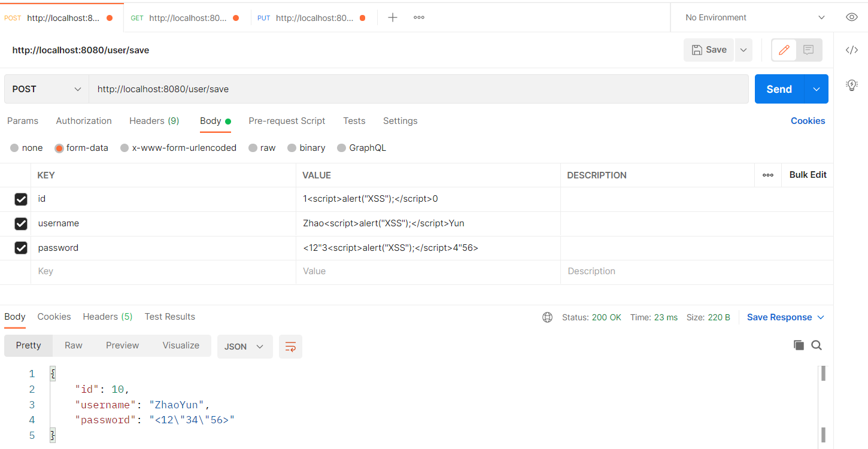The image size is (868, 449).
Task: Open column options three-dot icon in table header
Action: pos(768,175)
